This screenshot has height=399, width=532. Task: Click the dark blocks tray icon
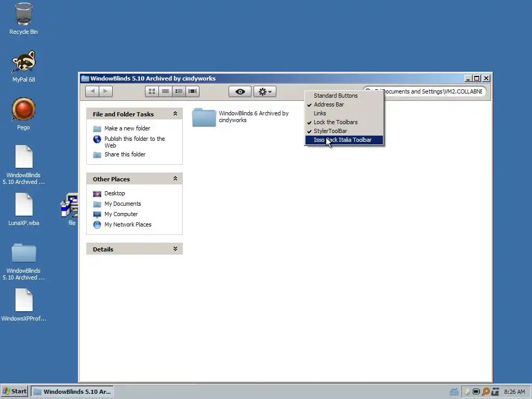tap(495, 392)
